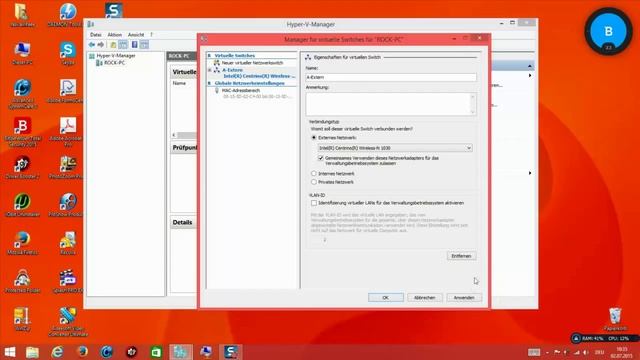Open Driver Booster 2 desktop shortcut
Image resolution: width=640 pixels, height=360 pixels.
coord(22,167)
